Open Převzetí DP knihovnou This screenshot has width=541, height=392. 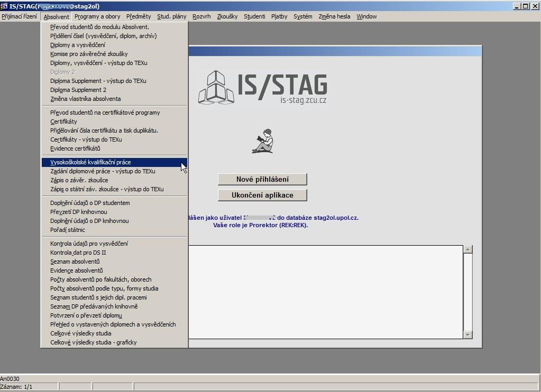coord(114,212)
